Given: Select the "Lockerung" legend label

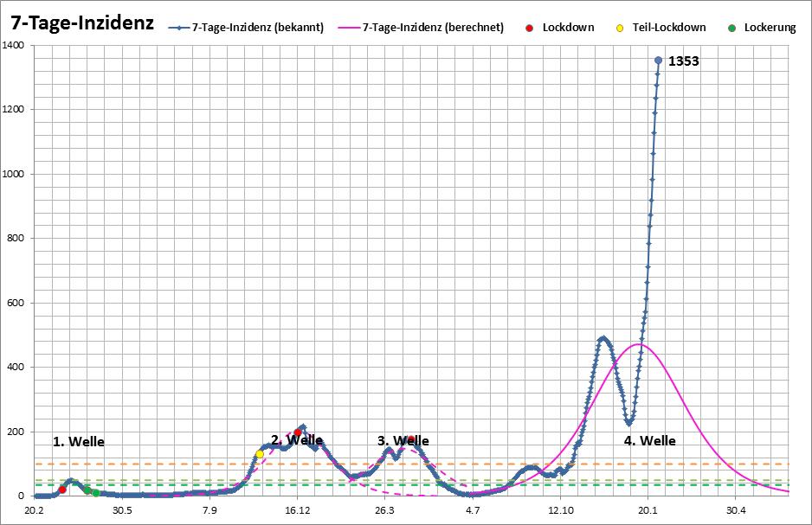Looking at the screenshot, I should click(x=770, y=28).
